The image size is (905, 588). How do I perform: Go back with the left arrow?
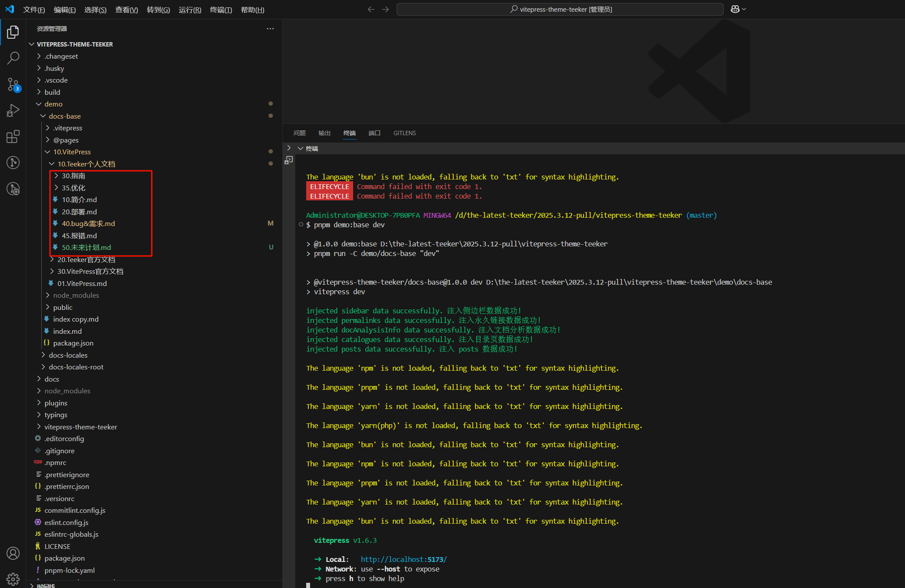click(x=371, y=9)
